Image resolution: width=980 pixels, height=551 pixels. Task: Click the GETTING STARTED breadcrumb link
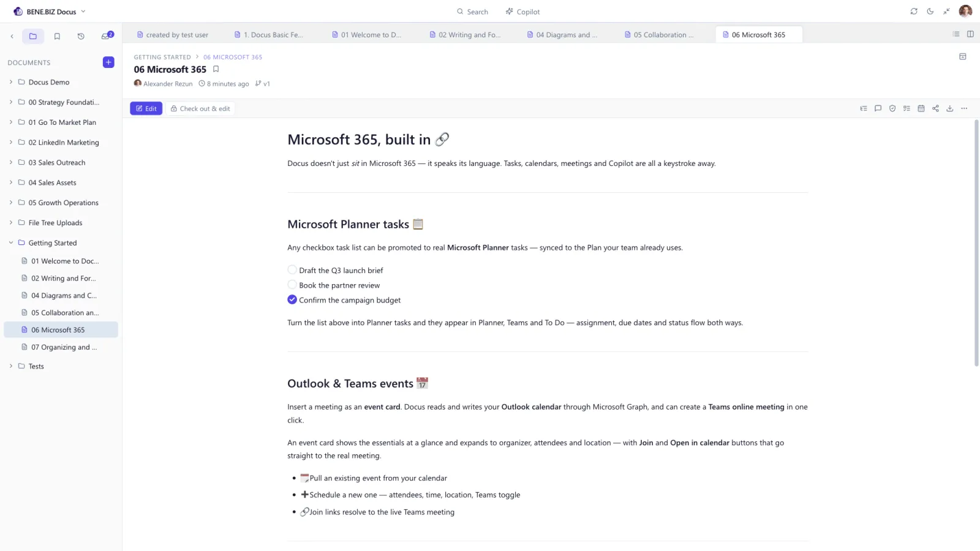[162, 57]
